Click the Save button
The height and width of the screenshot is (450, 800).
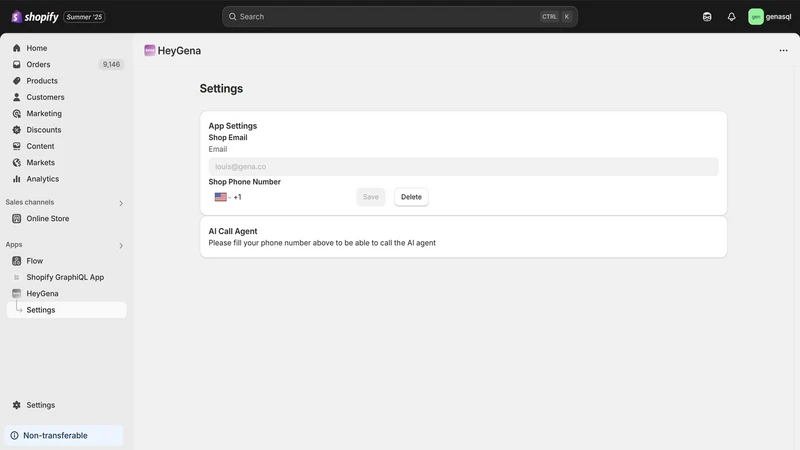click(x=371, y=197)
